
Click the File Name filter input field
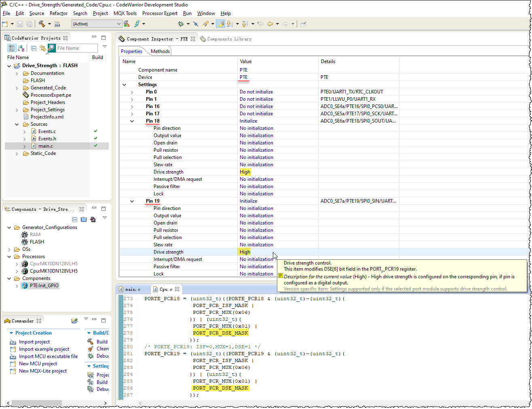[76, 48]
